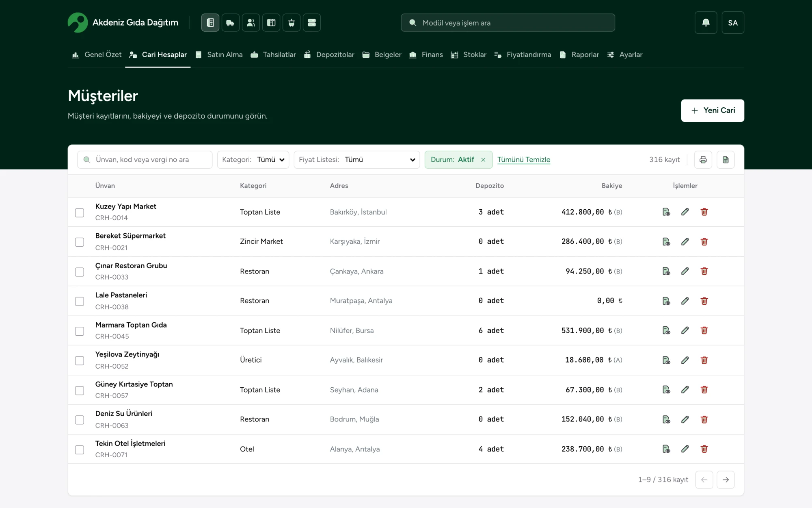Edit Güney Kırtasiye Toptan record

click(685, 390)
